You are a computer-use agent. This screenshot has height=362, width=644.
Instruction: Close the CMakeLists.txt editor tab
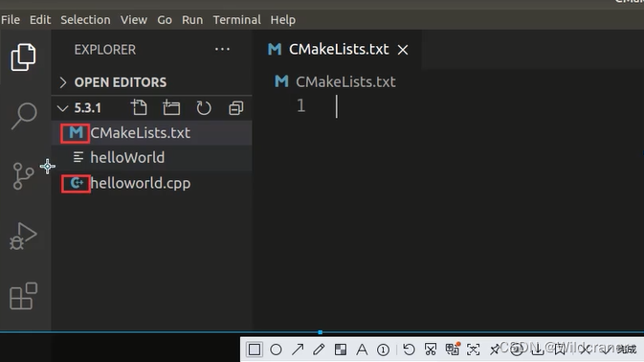coord(403,50)
